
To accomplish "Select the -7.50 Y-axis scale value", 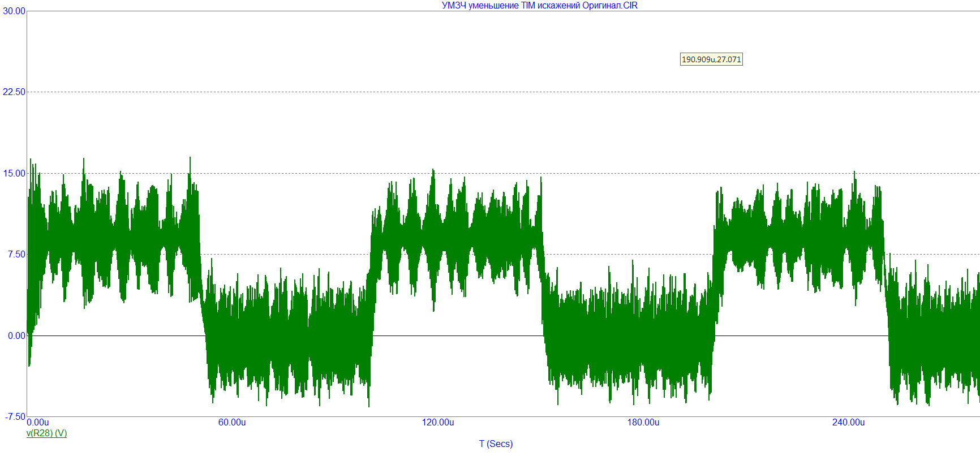I will 15,416.
